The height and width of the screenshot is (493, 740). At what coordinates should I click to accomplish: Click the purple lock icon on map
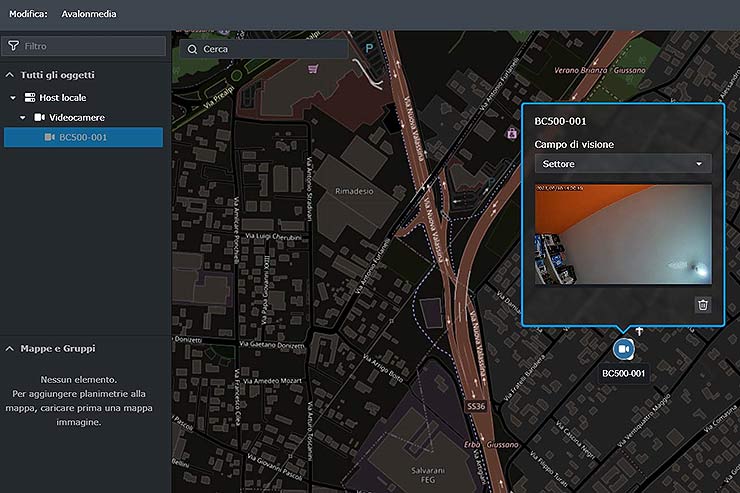[x=512, y=132]
